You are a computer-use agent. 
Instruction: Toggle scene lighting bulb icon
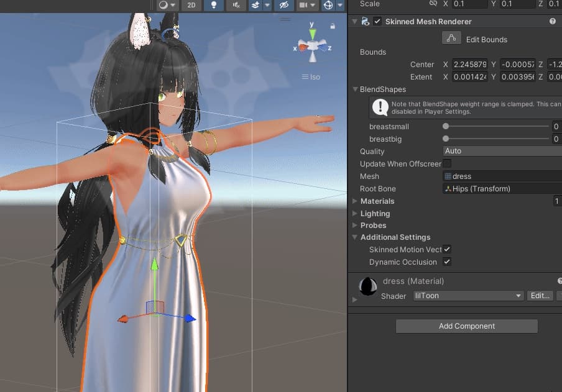214,5
